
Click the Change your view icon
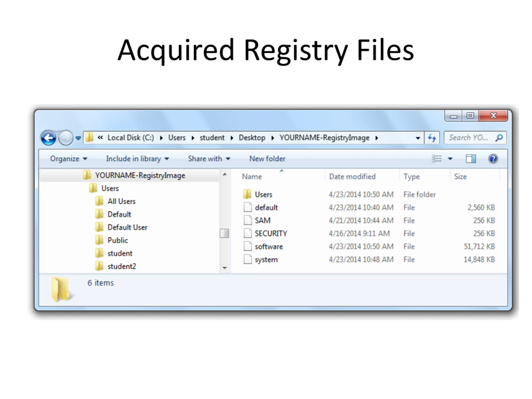437,159
